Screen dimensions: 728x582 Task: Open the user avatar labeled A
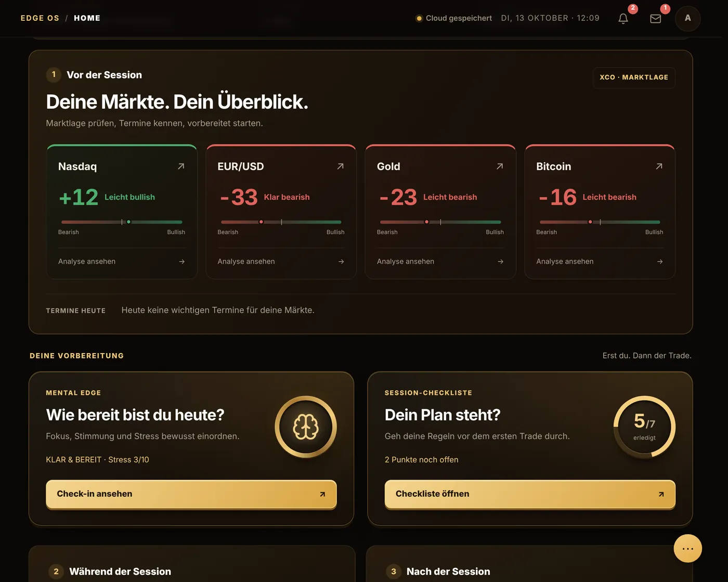pyautogui.click(x=687, y=18)
